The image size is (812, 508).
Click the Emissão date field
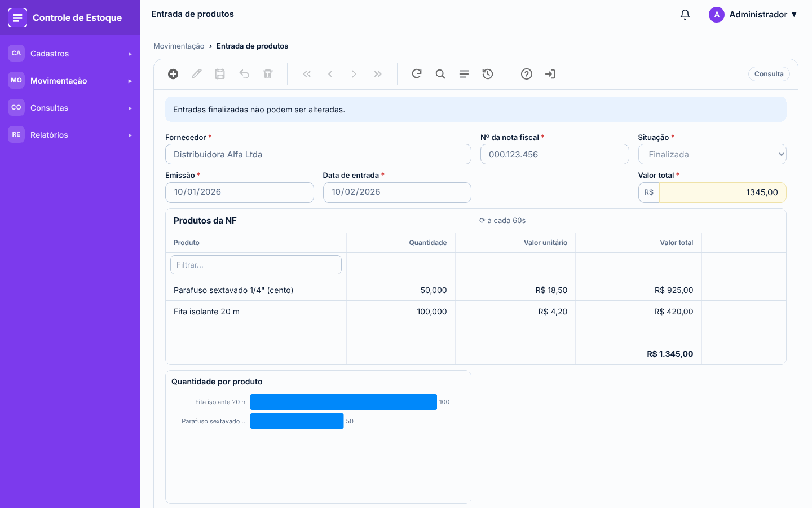240,192
